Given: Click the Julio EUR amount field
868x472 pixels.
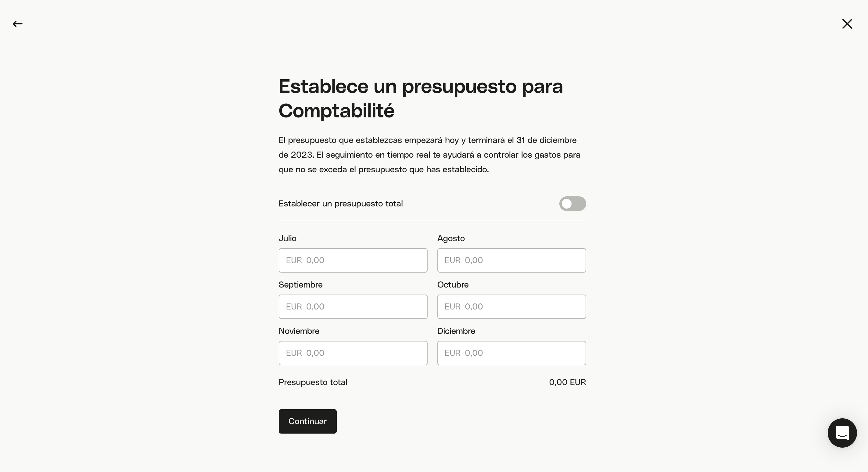Looking at the screenshot, I should coord(353,260).
